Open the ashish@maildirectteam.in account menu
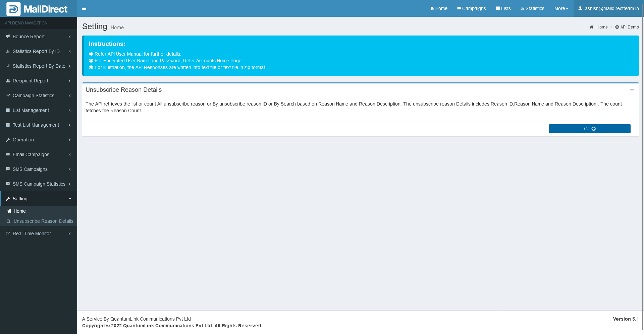 (x=608, y=8)
